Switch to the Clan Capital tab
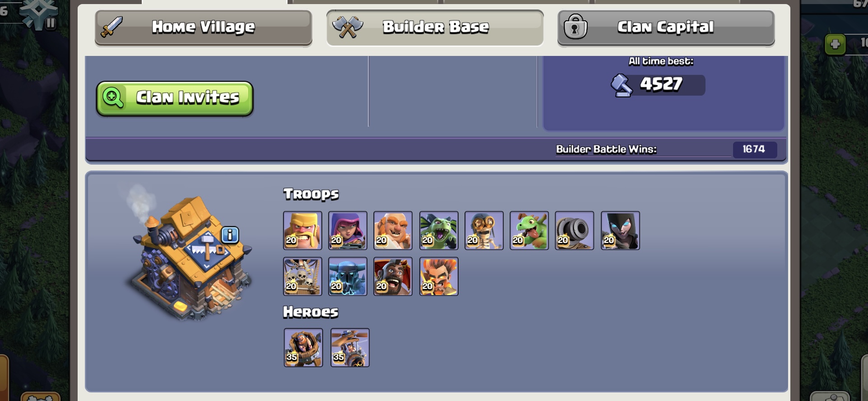Screen dimensions: 868x401 666,28
